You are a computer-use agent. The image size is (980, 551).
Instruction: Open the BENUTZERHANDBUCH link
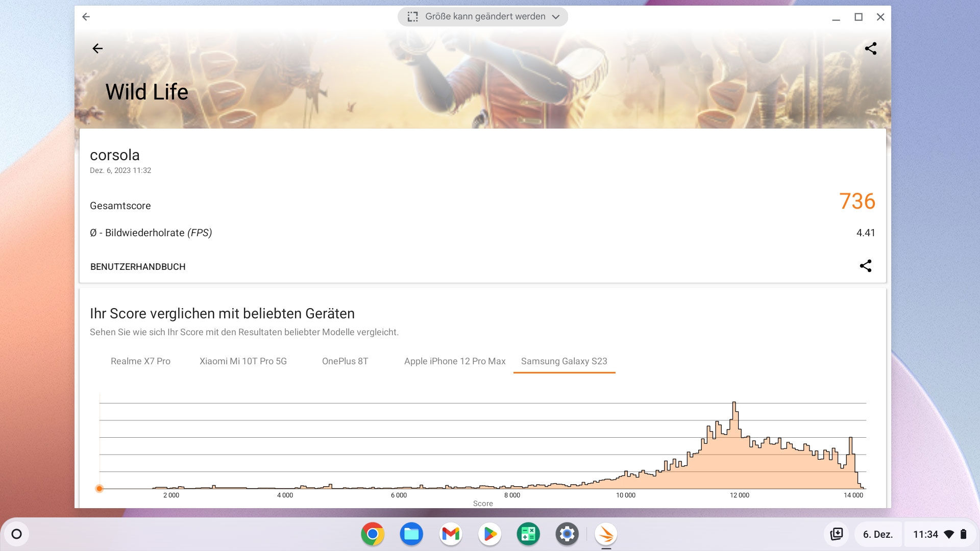coord(138,267)
